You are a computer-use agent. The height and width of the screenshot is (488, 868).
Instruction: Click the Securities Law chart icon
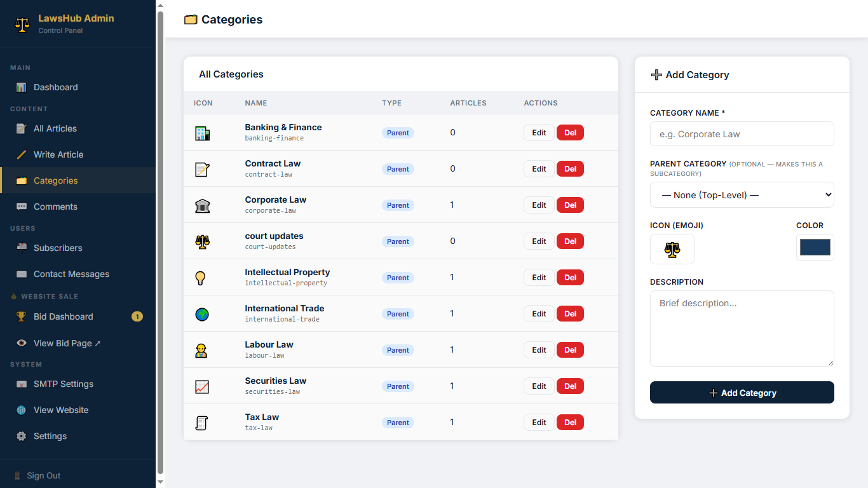(202, 386)
